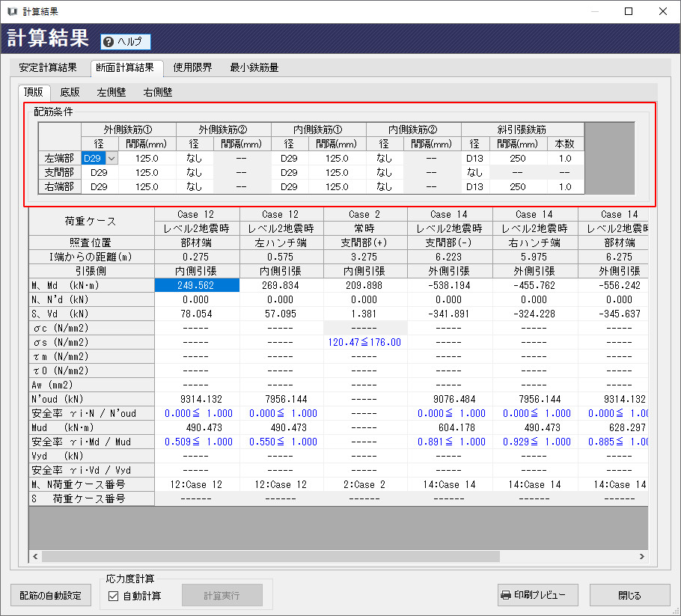681x616 pixels.
Task: Go to the 最小鉄筋量 tab
Action: pos(254,68)
